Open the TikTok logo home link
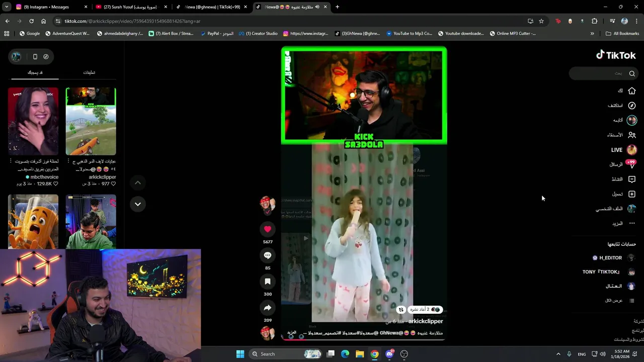Image resolution: width=644 pixels, height=362 pixels. pos(616,55)
